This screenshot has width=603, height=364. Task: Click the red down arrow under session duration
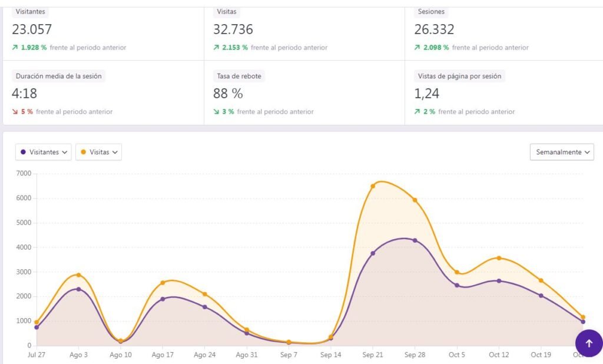[x=15, y=112]
